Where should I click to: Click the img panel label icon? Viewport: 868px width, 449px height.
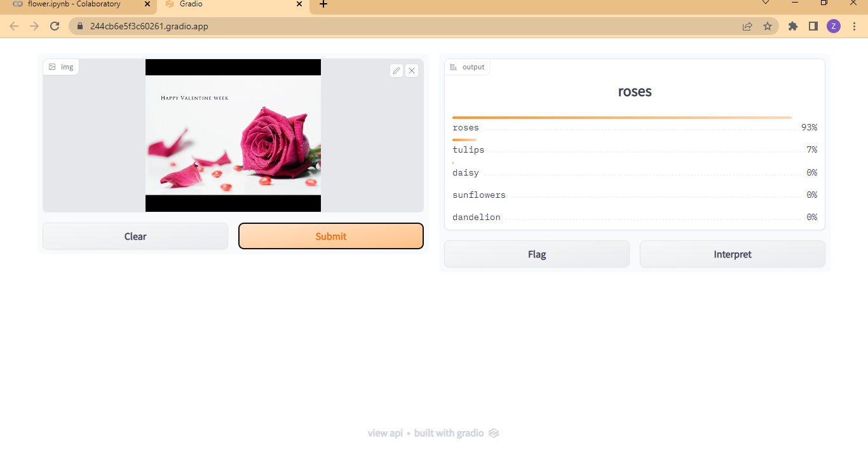(51, 66)
